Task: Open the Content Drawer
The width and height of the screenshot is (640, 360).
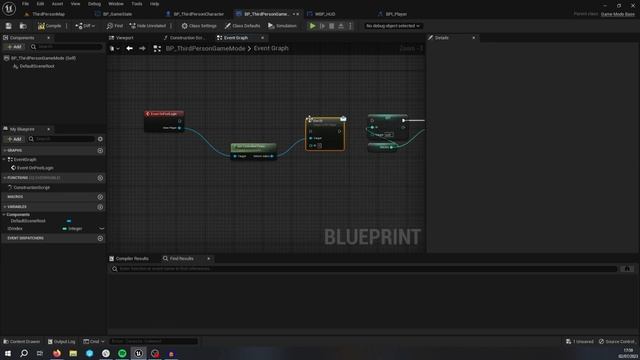Action: [x=22, y=342]
